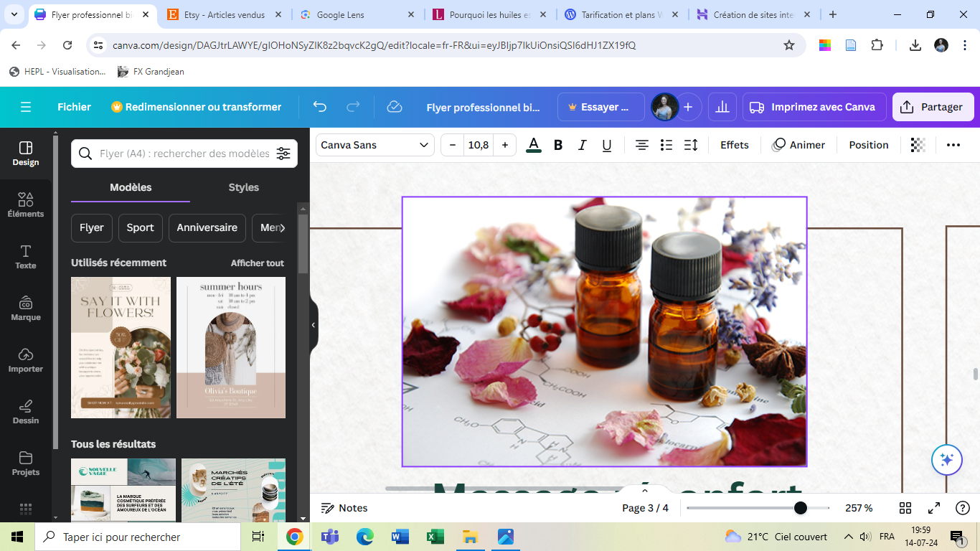This screenshot has height=551, width=980.
Task: Toggle bold formatting
Action: [558, 145]
